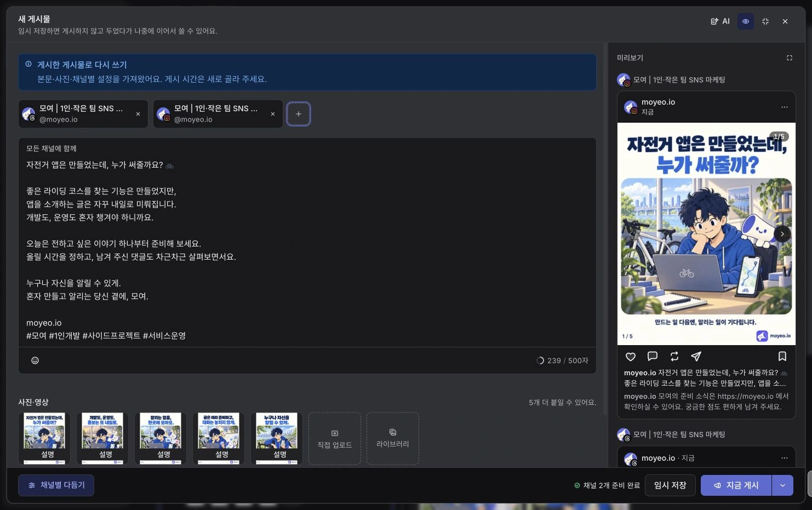Select the fourth photo thumbnail in the media row

coord(219,439)
